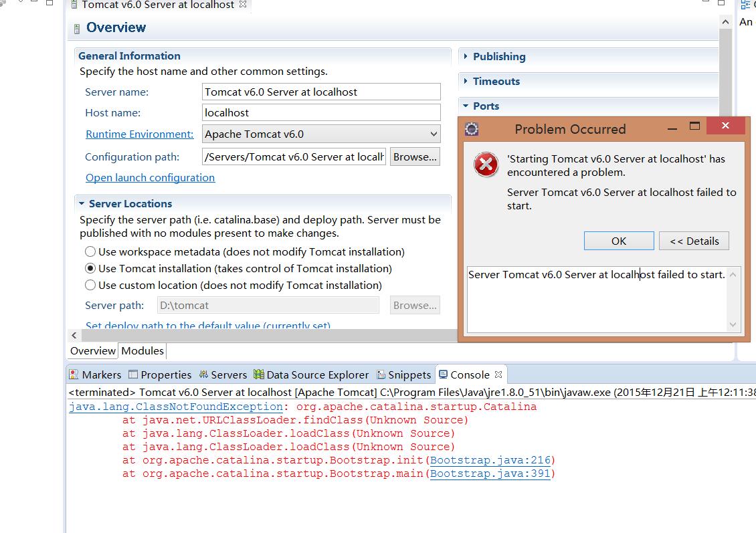Image resolution: width=756 pixels, height=533 pixels.
Task: Click the Runtime Environment link
Action: (139, 134)
